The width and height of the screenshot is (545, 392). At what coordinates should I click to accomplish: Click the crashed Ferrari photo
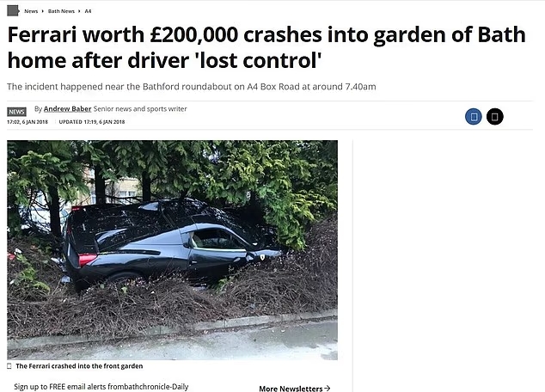tap(173, 250)
